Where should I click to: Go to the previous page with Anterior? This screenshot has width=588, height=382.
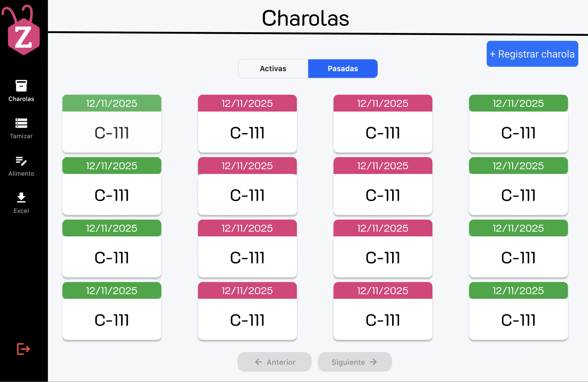tap(274, 362)
